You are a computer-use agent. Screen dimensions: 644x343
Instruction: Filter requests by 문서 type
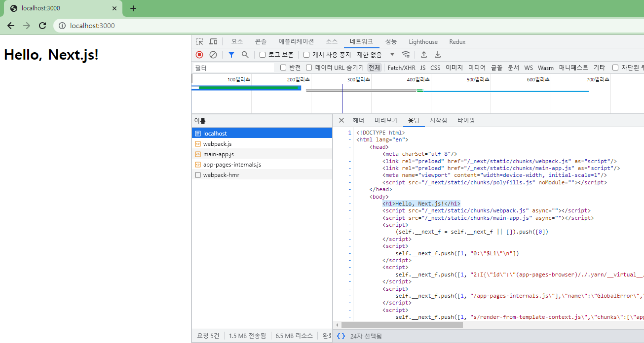(513, 68)
